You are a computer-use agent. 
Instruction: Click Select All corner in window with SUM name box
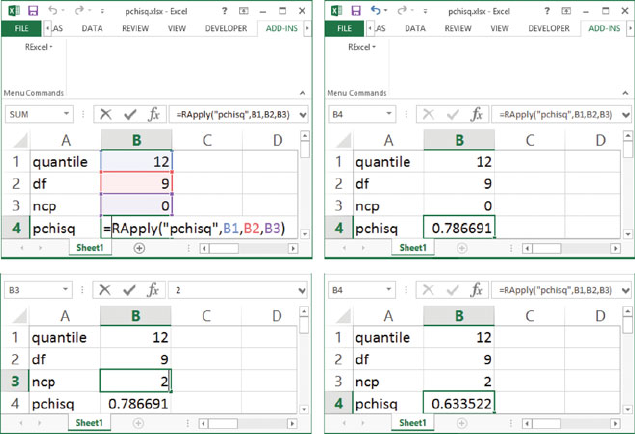[x=20, y=140]
